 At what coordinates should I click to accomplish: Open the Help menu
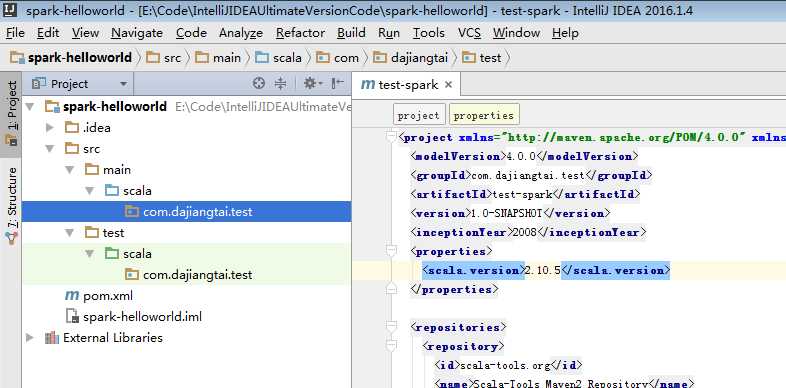[565, 33]
